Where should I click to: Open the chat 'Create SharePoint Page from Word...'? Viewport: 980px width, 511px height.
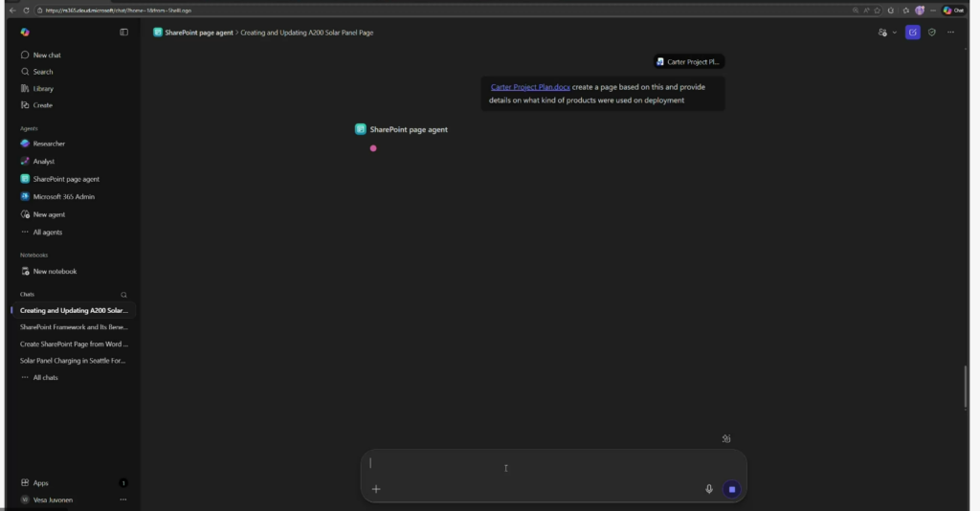tap(74, 344)
